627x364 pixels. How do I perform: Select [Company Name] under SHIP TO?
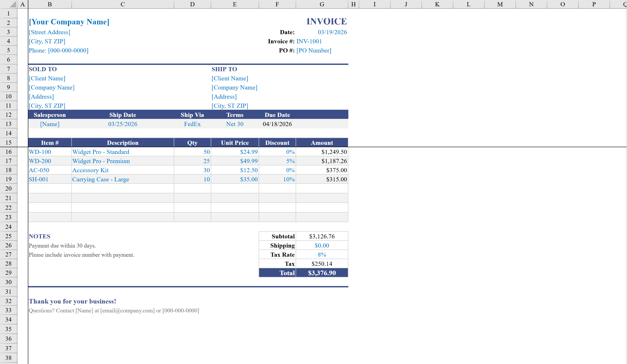[x=234, y=88]
